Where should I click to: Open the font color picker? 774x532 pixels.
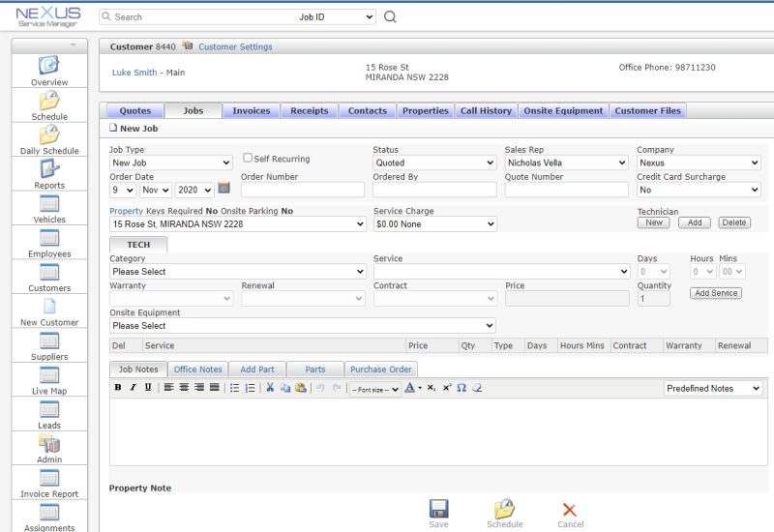tap(413, 388)
